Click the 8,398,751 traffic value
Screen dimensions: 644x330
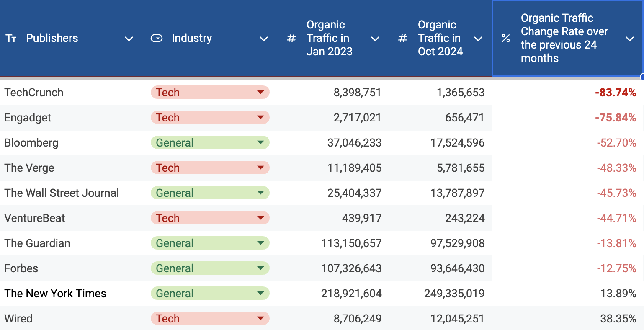357,93
